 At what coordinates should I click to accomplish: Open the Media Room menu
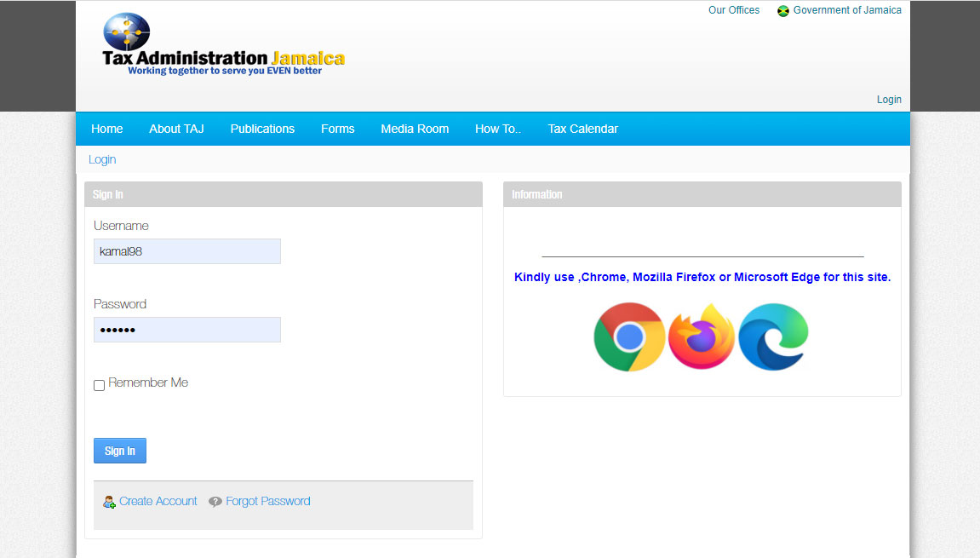[415, 129]
